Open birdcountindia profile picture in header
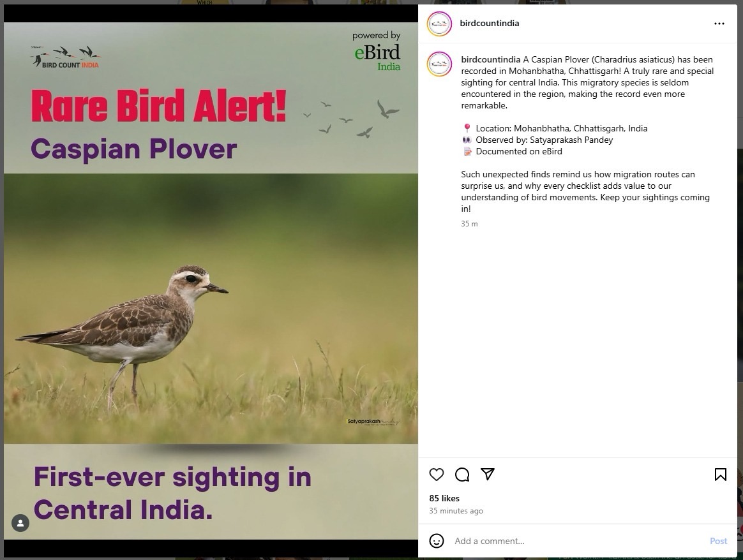Image resolution: width=743 pixels, height=560 pixels. [439, 24]
